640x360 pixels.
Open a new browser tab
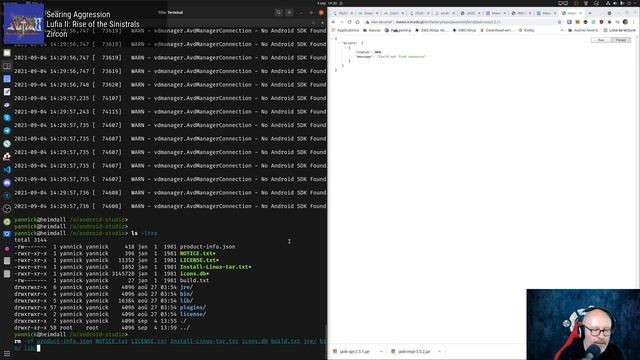tap(590, 13)
